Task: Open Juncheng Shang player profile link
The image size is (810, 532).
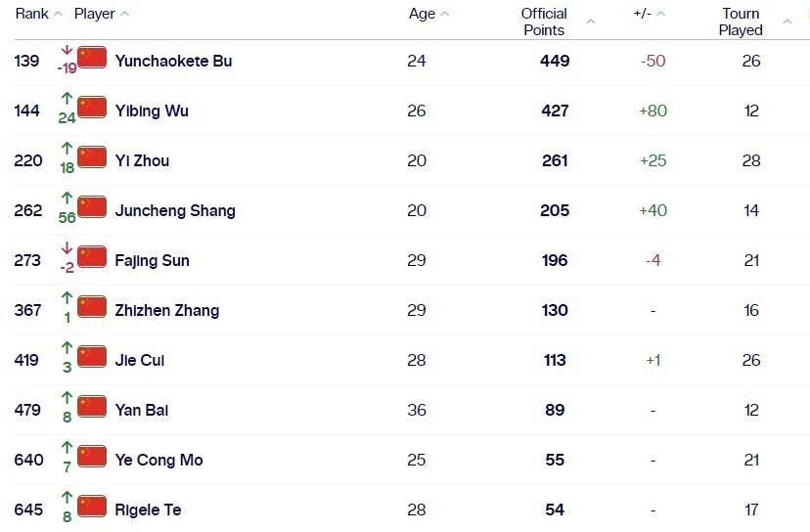Action: [175, 210]
